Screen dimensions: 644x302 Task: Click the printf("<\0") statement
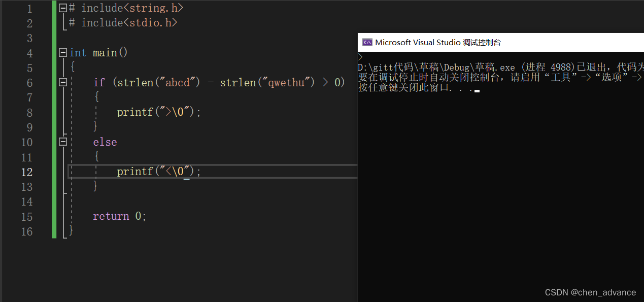point(159,172)
